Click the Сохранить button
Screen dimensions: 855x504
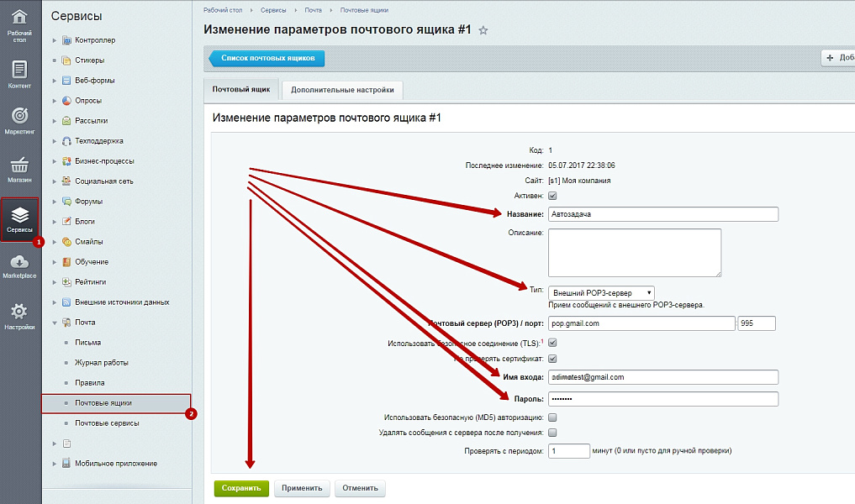(241, 488)
